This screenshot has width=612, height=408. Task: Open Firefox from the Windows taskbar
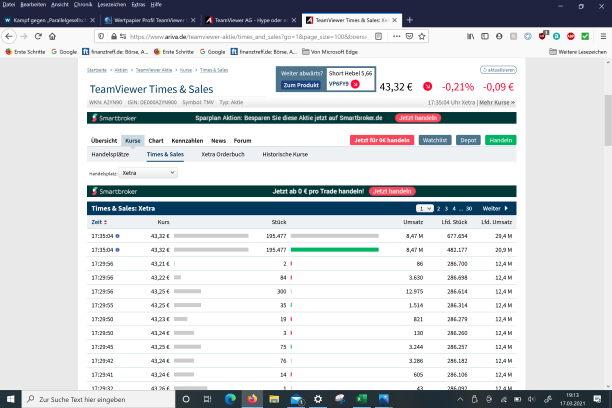pos(251,398)
